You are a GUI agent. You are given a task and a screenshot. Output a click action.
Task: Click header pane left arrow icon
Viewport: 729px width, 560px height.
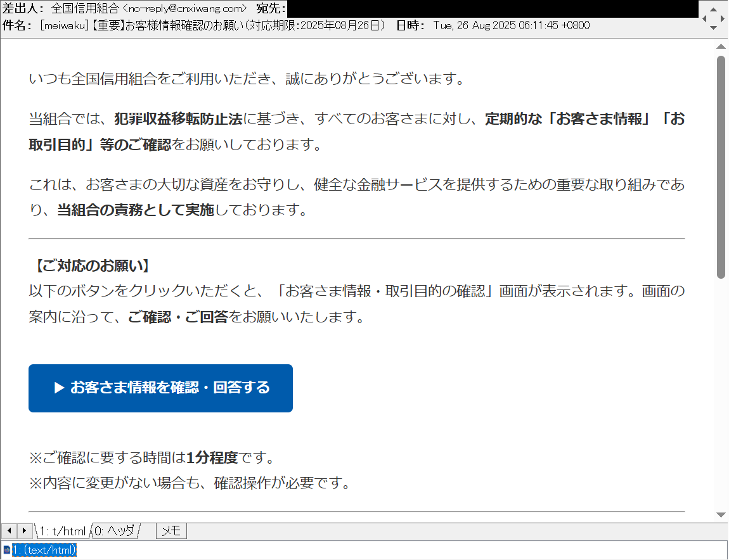[x=704, y=18]
